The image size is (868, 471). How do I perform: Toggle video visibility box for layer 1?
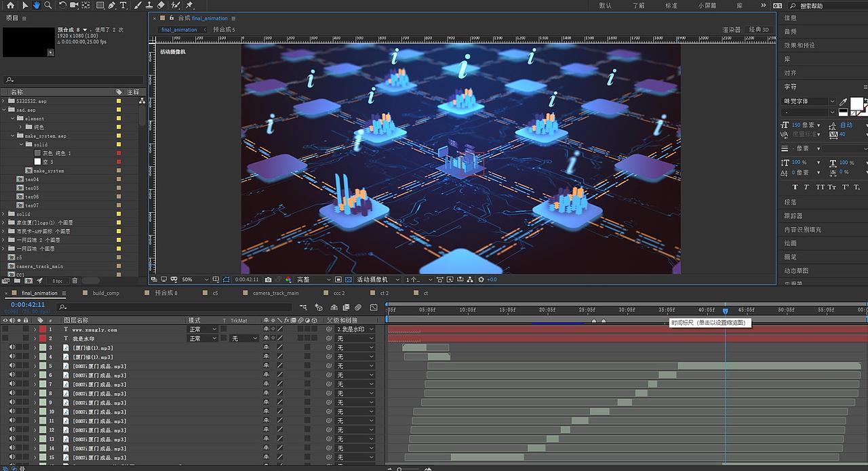coord(5,329)
